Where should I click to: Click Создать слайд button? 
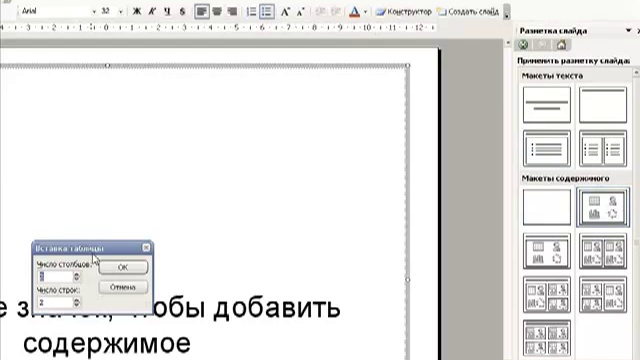point(468,12)
